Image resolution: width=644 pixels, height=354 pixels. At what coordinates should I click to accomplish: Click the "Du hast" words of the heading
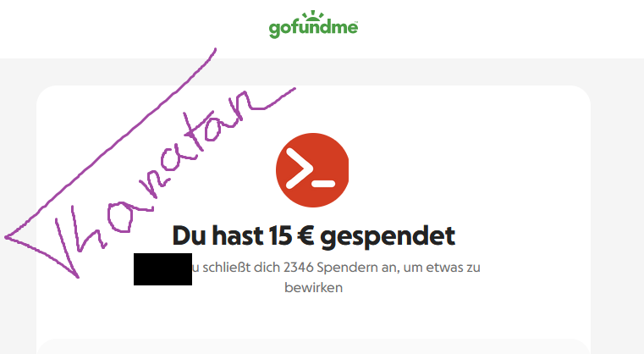click(217, 235)
